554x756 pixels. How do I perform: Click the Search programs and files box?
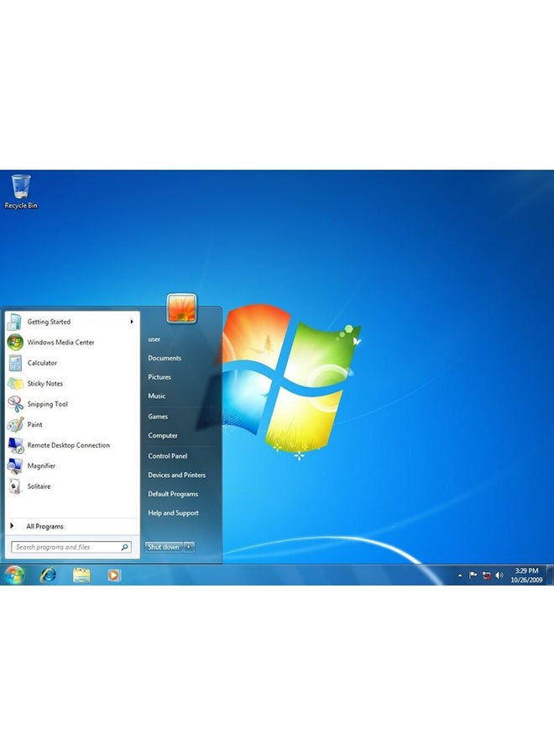pos(67,547)
